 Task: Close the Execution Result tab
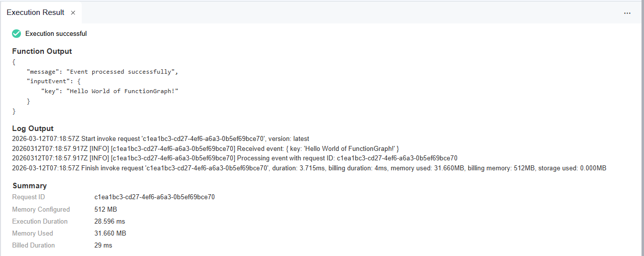click(73, 13)
